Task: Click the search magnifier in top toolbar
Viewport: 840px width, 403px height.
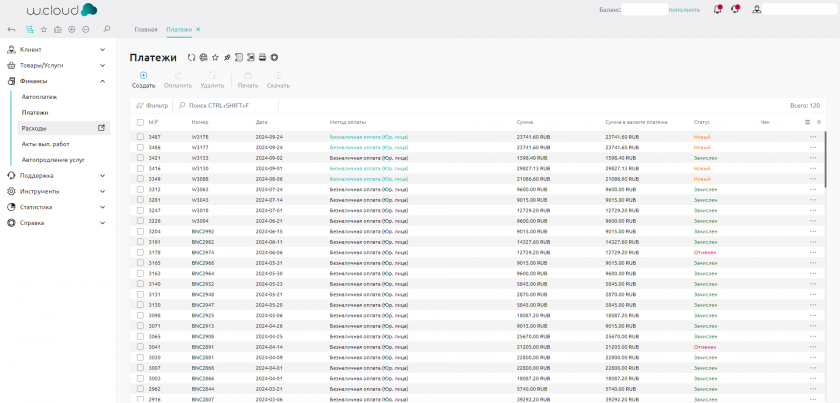Action: tap(107, 29)
